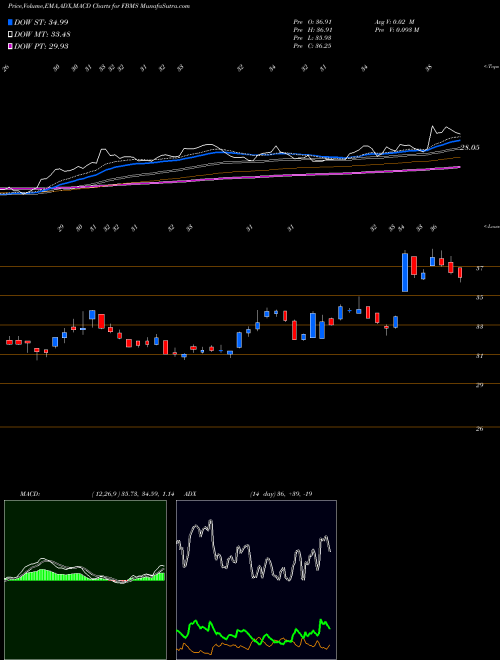Select the 'DOW PT: 29.93' legend label
Image resolution: width=500 pixels, height=660 pixels.
(41, 46)
